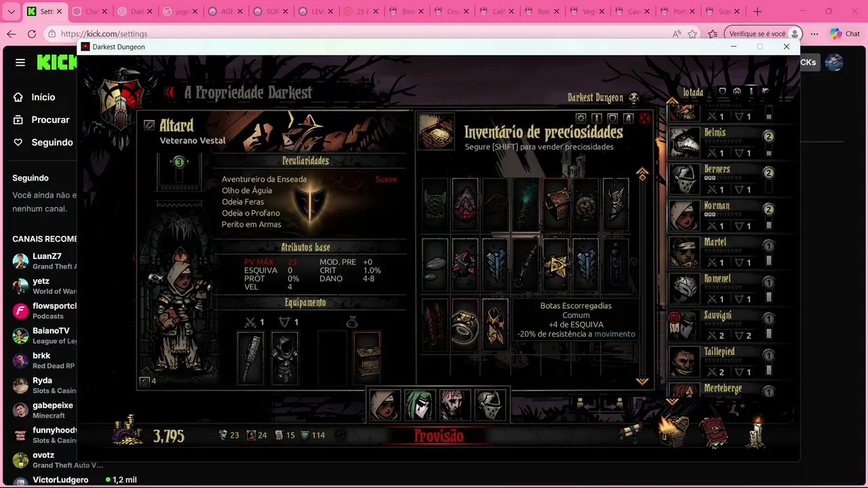The height and width of the screenshot is (488, 868).
Task: Reload the page with the browser refresh button
Action: tap(32, 34)
